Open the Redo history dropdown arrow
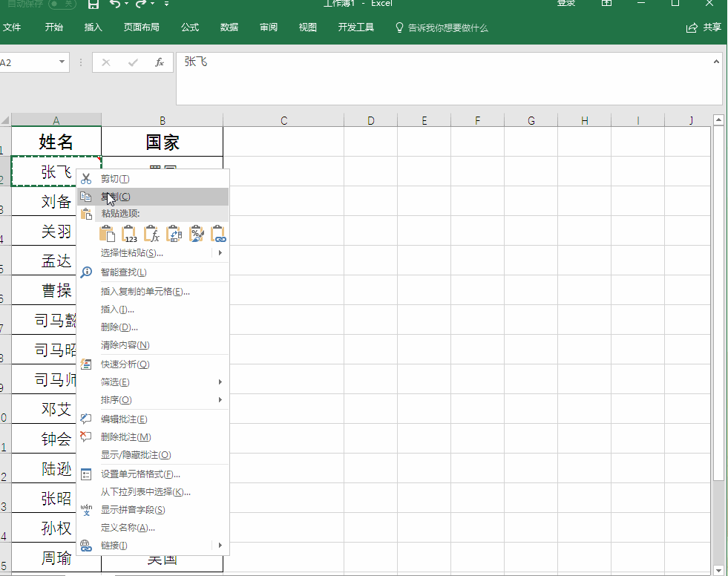This screenshot has width=728, height=576. point(153,4)
